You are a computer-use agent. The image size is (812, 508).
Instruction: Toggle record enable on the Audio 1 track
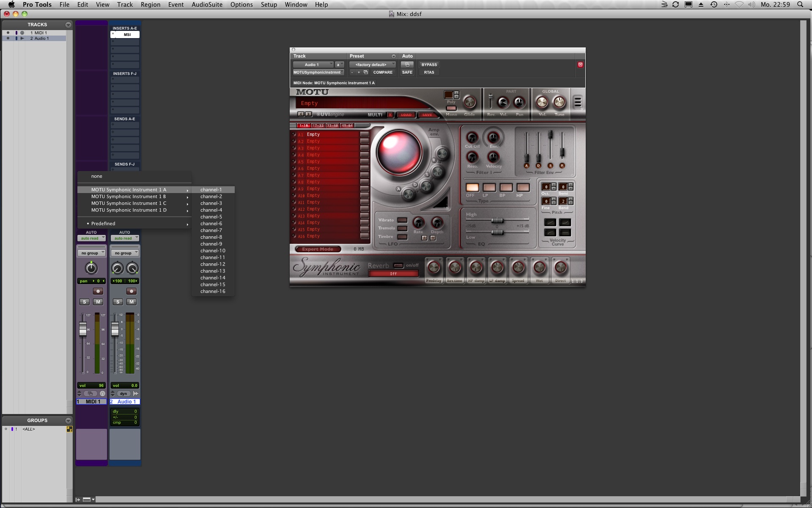click(131, 291)
